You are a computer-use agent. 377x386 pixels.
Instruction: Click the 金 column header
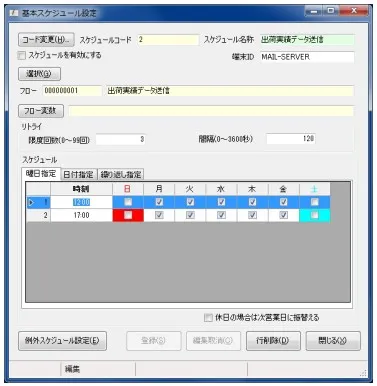[x=284, y=189]
